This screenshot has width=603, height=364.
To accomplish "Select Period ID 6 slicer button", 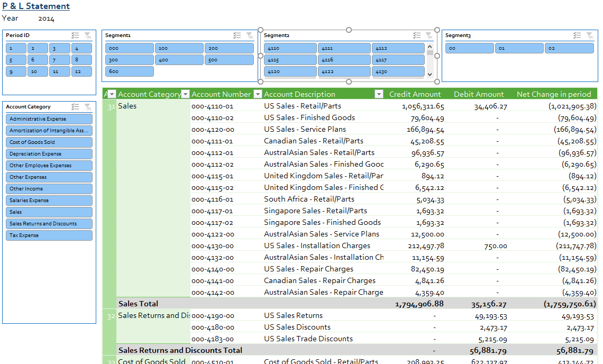I will coord(38,60).
